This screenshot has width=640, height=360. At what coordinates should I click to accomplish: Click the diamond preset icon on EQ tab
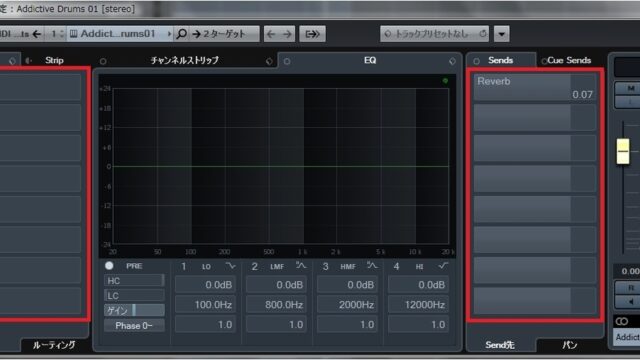coord(452,61)
